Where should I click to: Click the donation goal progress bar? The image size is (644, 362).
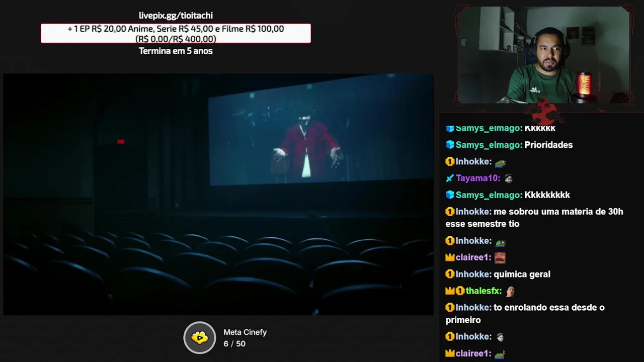click(176, 33)
